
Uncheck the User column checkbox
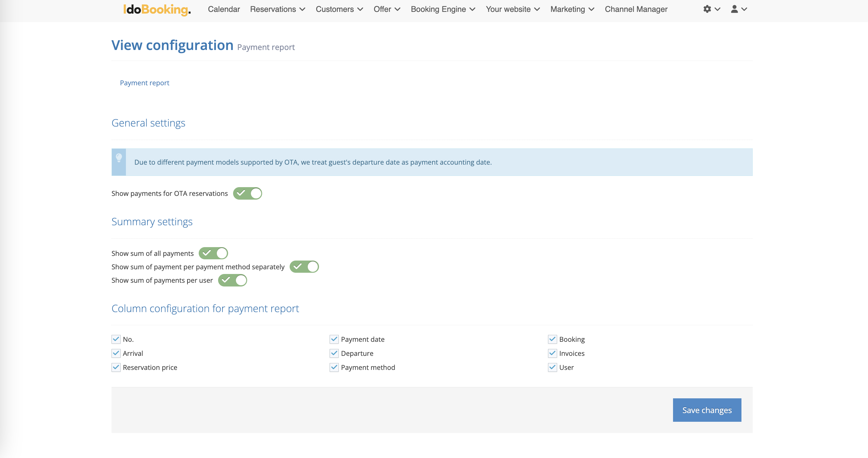(x=552, y=367)
